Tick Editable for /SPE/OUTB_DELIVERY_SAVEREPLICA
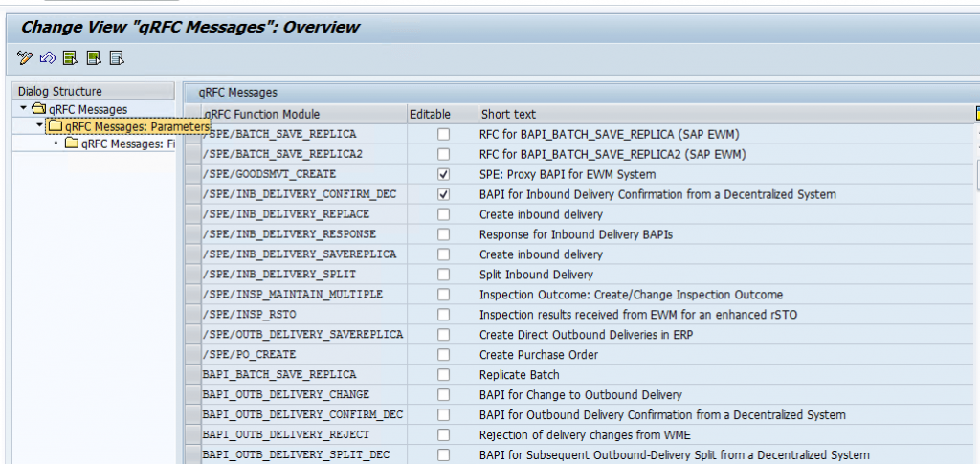This screenshot has width=980, height=464. click(443, 335)
